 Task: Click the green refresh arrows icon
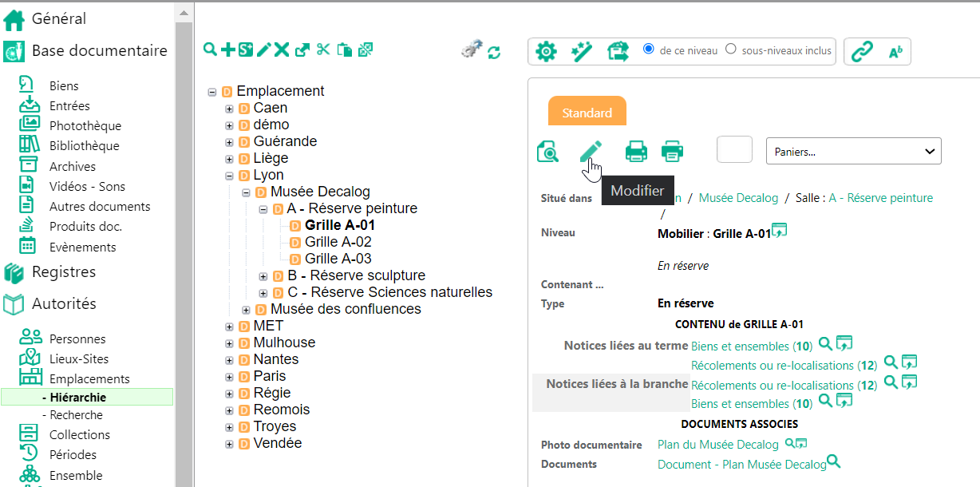point(494,53)
